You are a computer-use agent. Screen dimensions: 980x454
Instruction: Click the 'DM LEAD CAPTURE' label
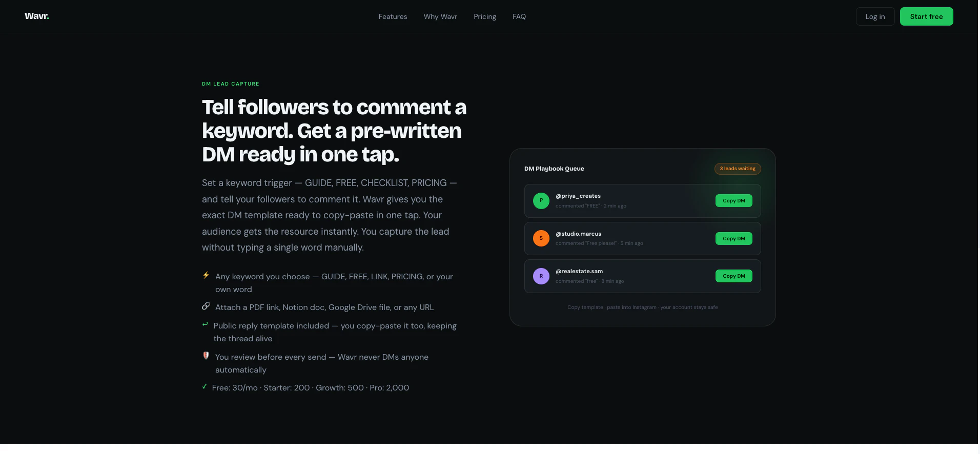tap(231, 84)
